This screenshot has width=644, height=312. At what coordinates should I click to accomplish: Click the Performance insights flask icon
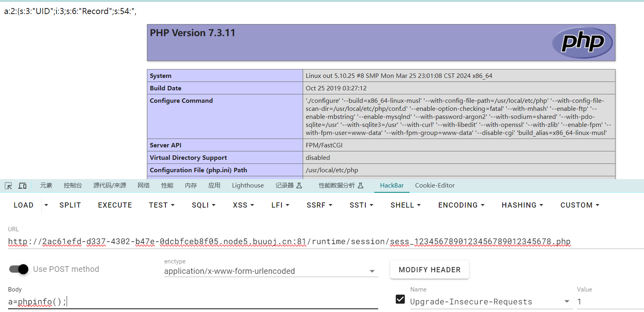[361, 186]
